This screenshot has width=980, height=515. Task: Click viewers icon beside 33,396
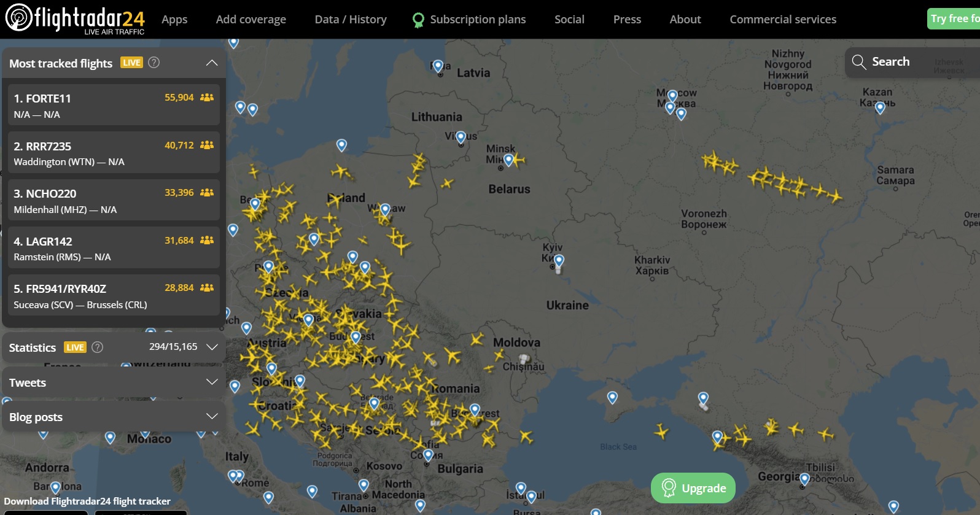(207, 193)
